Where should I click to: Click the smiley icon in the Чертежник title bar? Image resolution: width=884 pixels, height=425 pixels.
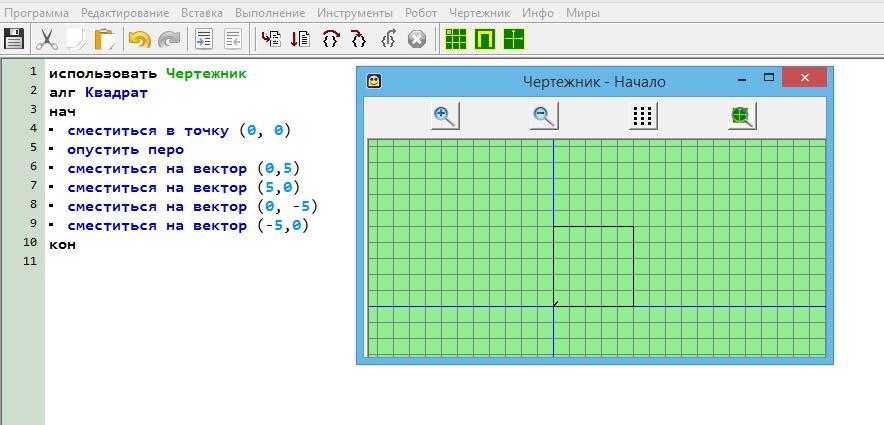(x=374, y=81)
